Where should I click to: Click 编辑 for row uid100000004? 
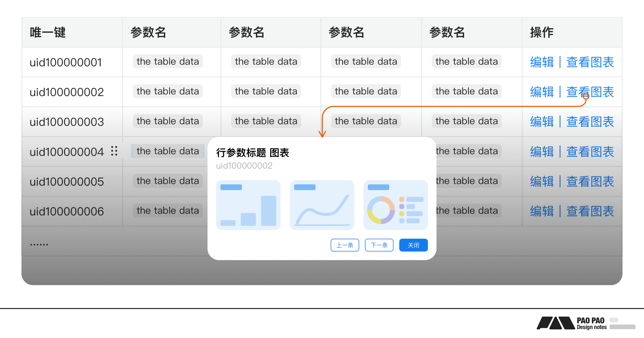542,152
